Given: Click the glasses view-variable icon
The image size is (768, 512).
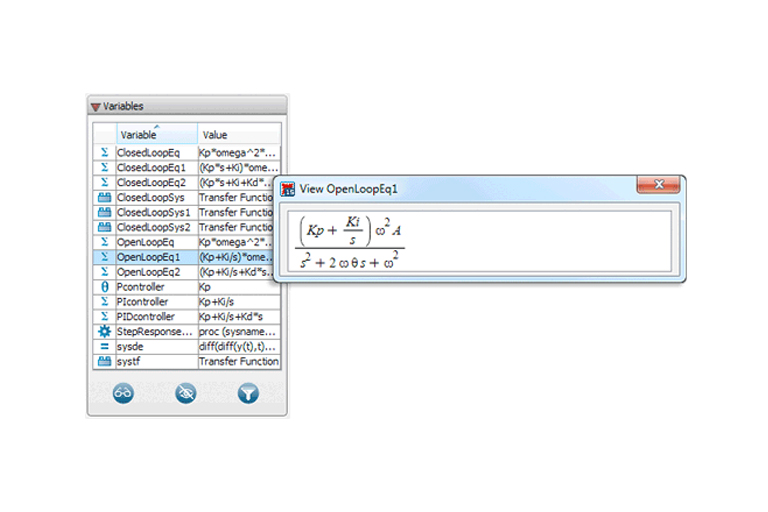Looking at the screenshot, I should click(x=123, y=393).
